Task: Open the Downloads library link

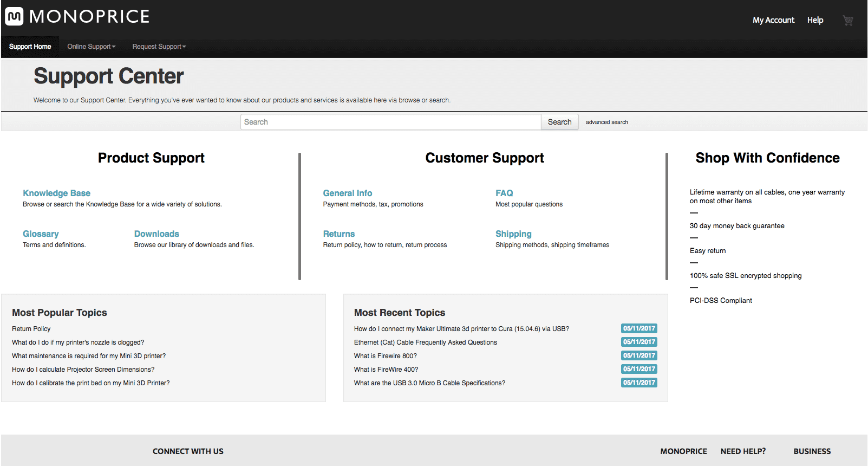Action: [x=156, y=234]
